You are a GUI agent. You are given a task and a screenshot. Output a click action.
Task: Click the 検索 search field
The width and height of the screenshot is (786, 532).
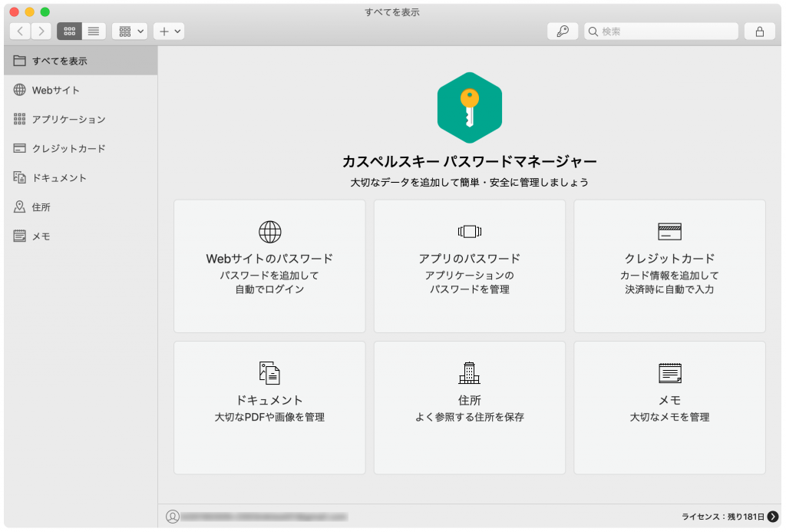point(661,31)
